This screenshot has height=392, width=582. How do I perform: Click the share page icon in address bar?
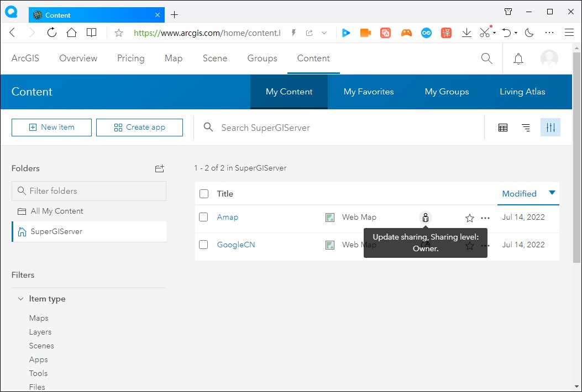(x=309, y=33)
